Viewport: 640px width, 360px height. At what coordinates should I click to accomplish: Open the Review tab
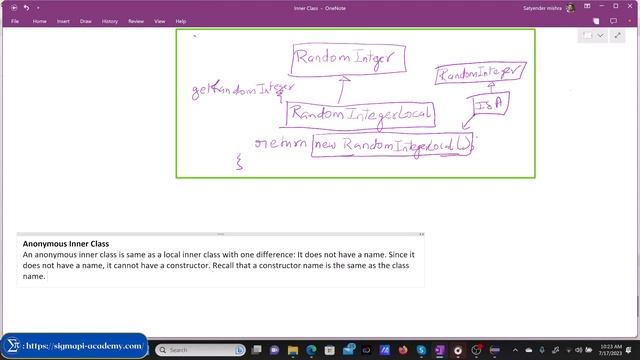(136, 21)
